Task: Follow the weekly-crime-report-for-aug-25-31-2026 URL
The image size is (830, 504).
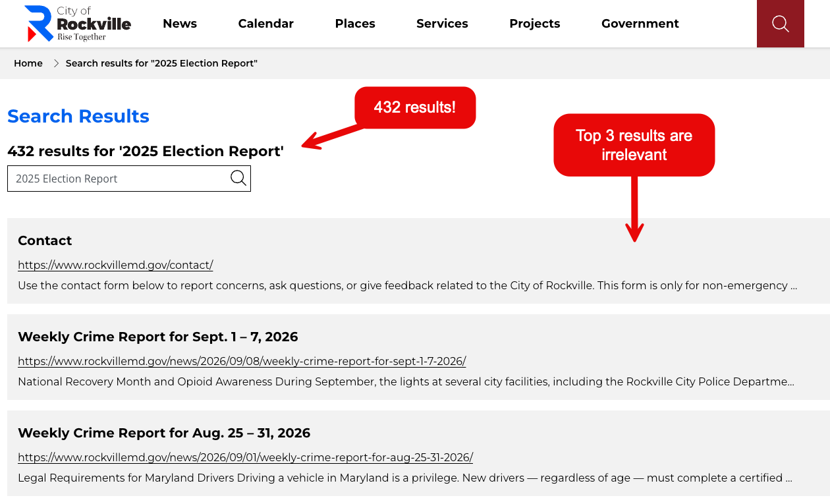Action: tap(245, 457)
